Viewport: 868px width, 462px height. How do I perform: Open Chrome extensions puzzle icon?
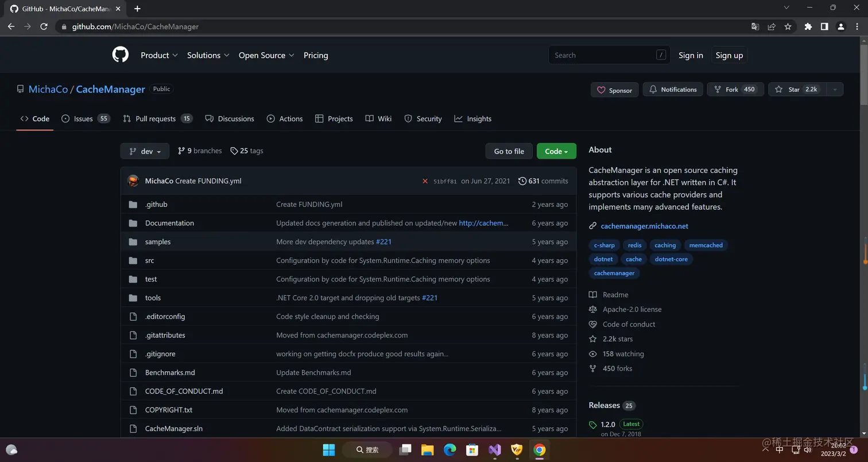808,26
